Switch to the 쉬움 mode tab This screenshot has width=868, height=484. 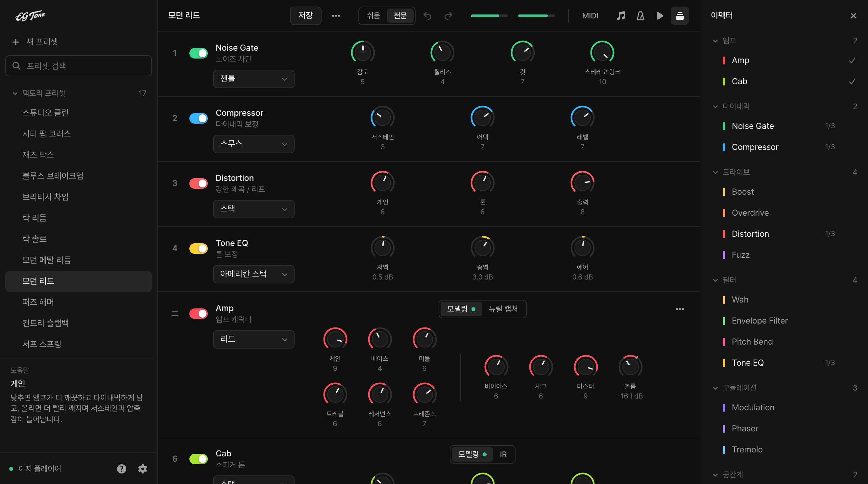[374, 16]
